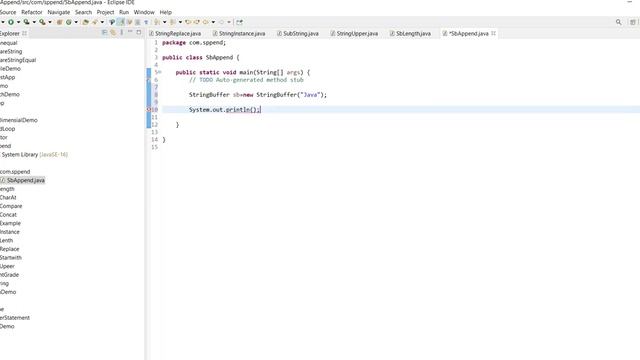This screenshot has width=640, height=360.
Task: Open the Package Explorer view menu icon
Action: click(x=122, y=32)
